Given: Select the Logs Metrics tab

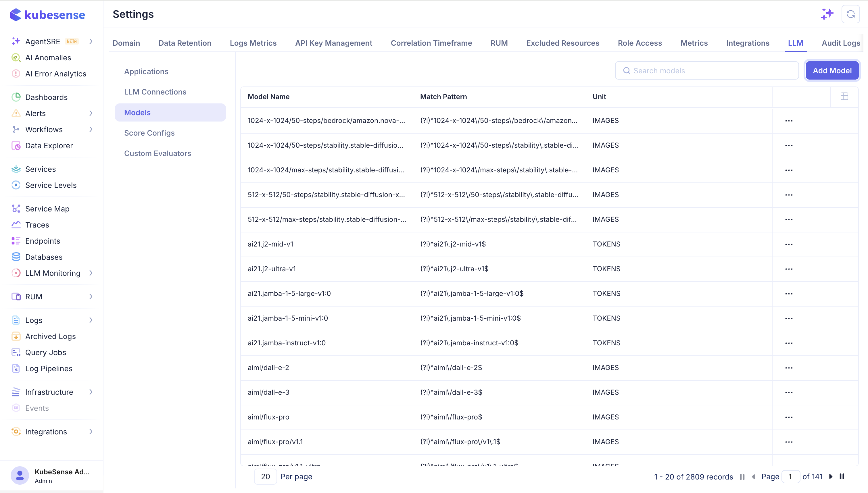Looking at the screenshot, I should 253,43.
